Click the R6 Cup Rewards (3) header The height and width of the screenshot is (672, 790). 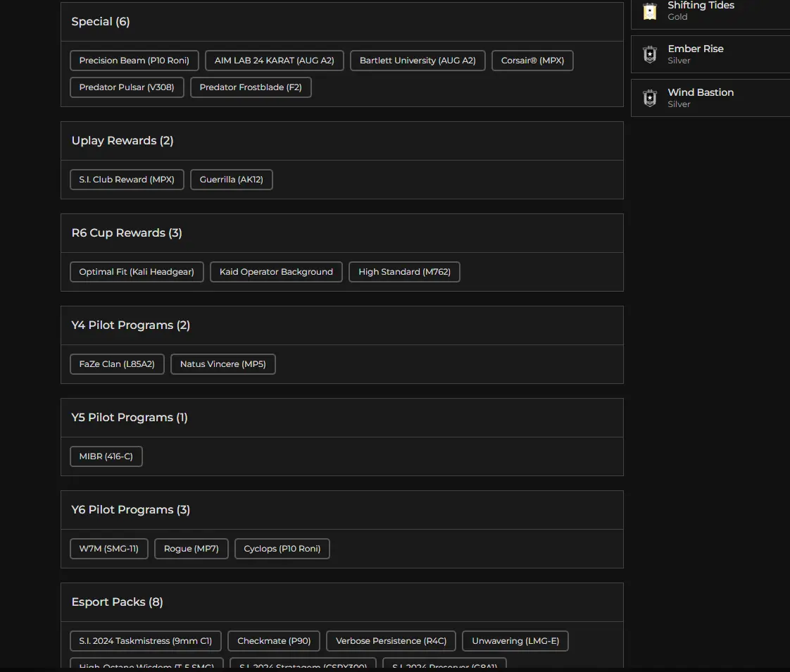342,233
